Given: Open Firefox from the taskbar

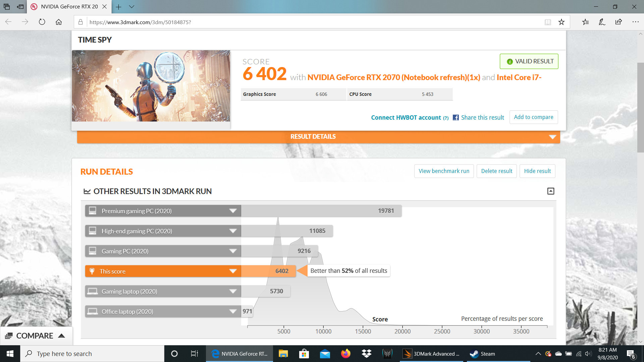Looking at the screenshot, I should (345, 354).
